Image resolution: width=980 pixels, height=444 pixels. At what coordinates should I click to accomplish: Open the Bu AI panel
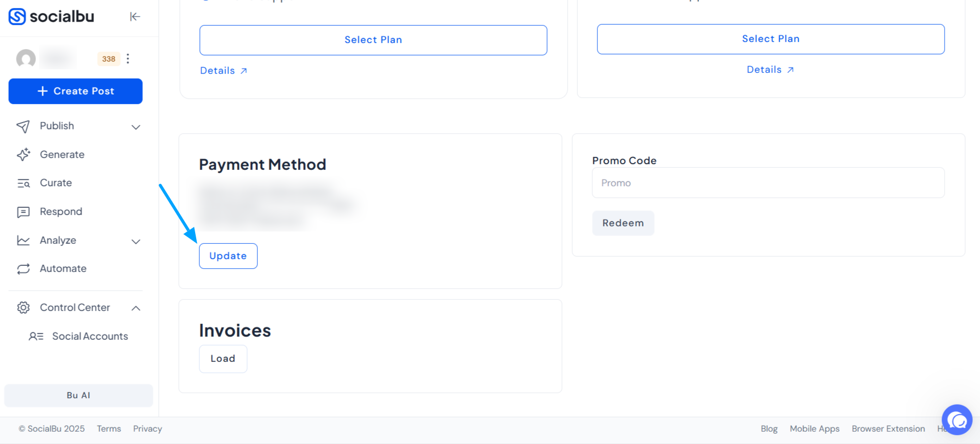(x=79, y=395)
